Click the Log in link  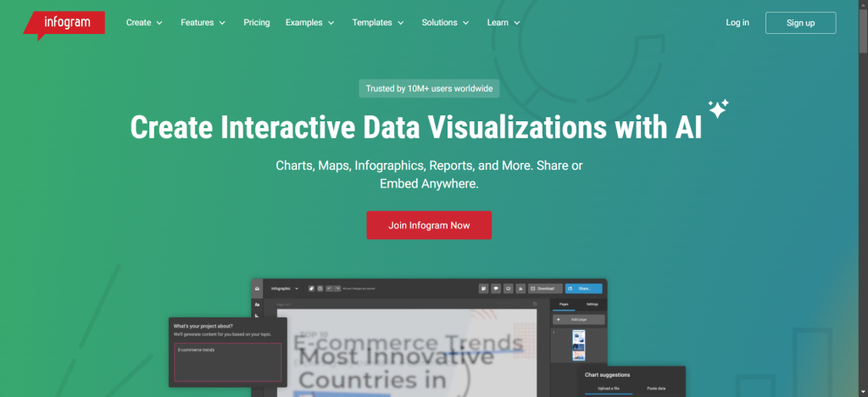pos(737,23)
